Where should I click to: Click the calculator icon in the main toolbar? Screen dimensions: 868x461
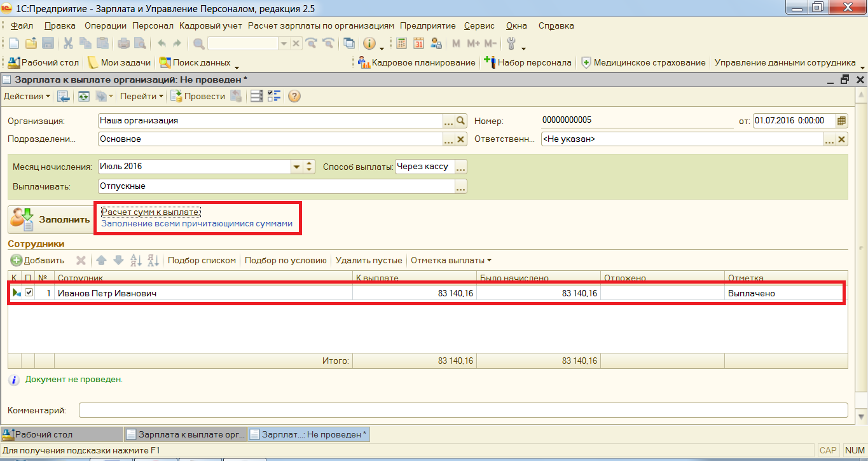401,44
